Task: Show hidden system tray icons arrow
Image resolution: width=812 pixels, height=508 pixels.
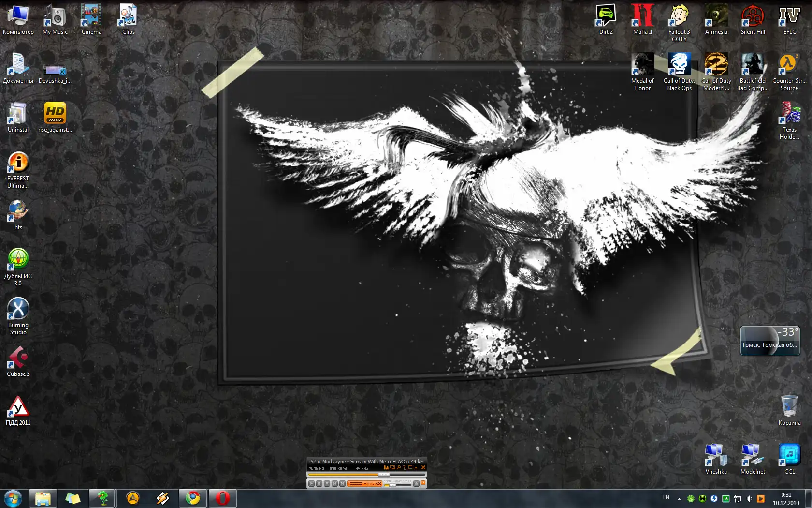Action: point(679,498)
